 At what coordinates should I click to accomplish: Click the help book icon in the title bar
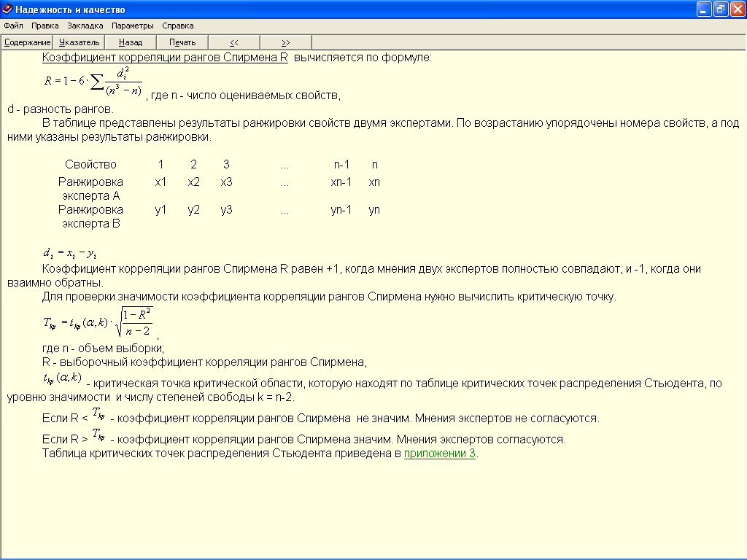7,9
